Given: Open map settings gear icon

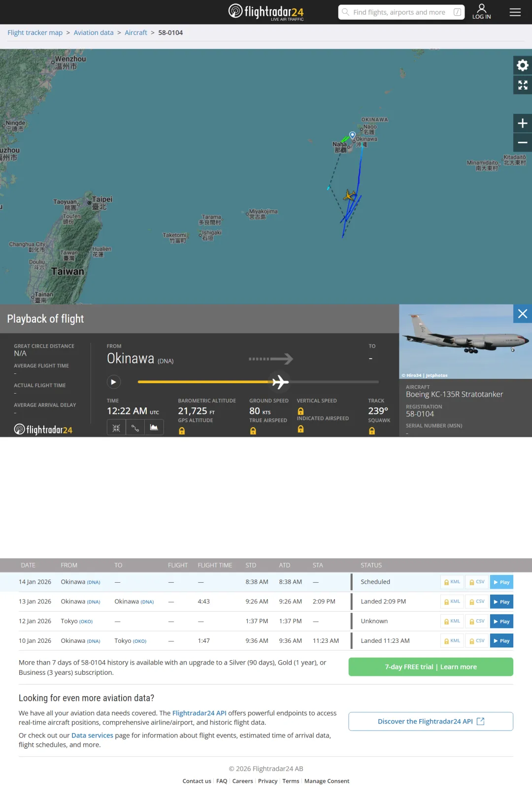Looking at the screenshot, I should point(523,65).
